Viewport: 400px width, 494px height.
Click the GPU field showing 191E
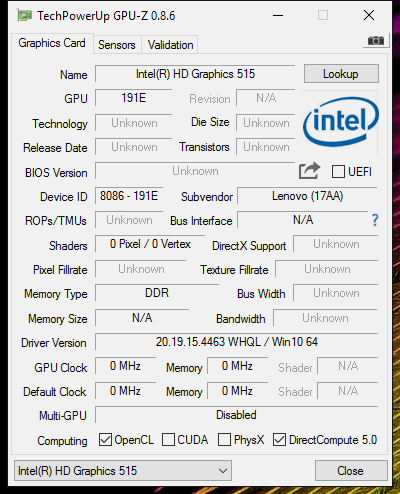coord(134,98)
